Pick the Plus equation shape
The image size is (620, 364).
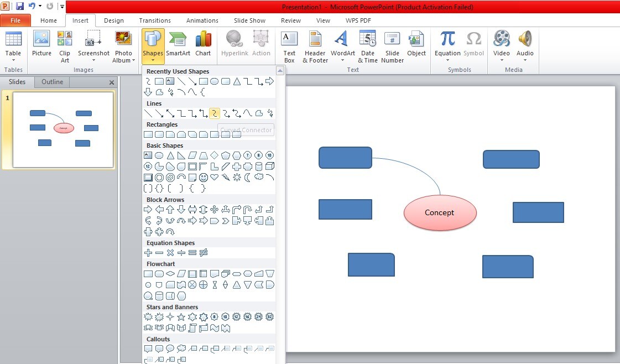148,253
